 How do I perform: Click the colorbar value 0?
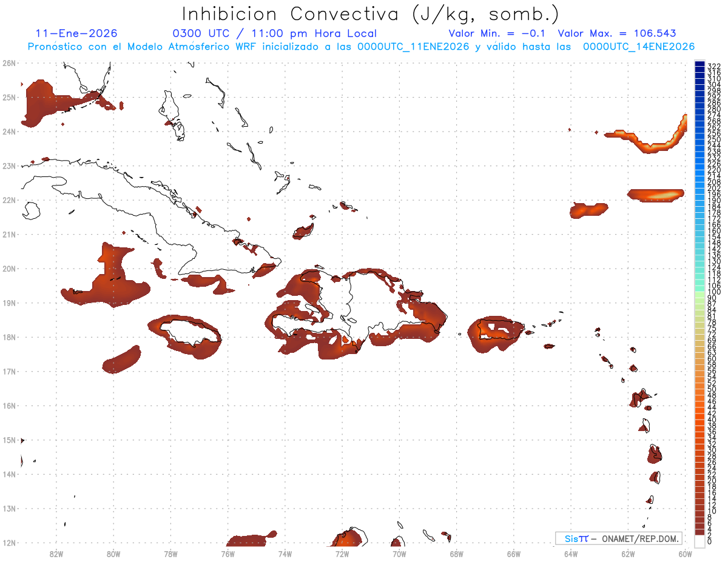click(710, 541)
